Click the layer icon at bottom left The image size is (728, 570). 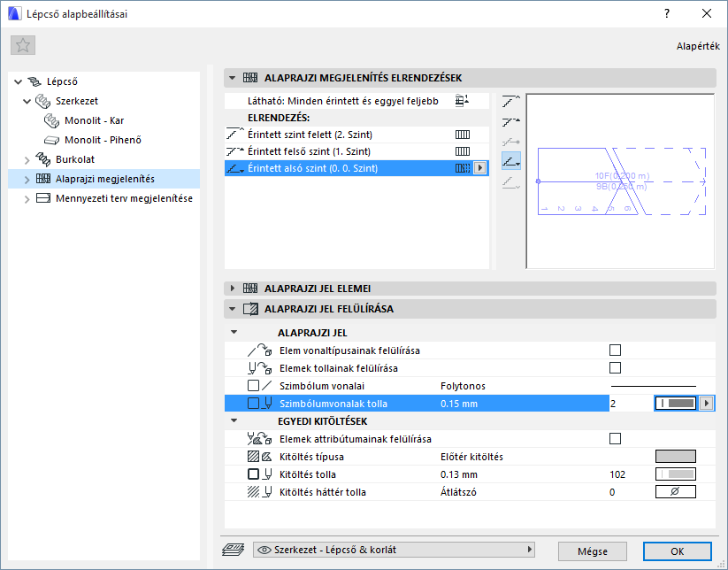pyautogui.click(x=233, y=550)
